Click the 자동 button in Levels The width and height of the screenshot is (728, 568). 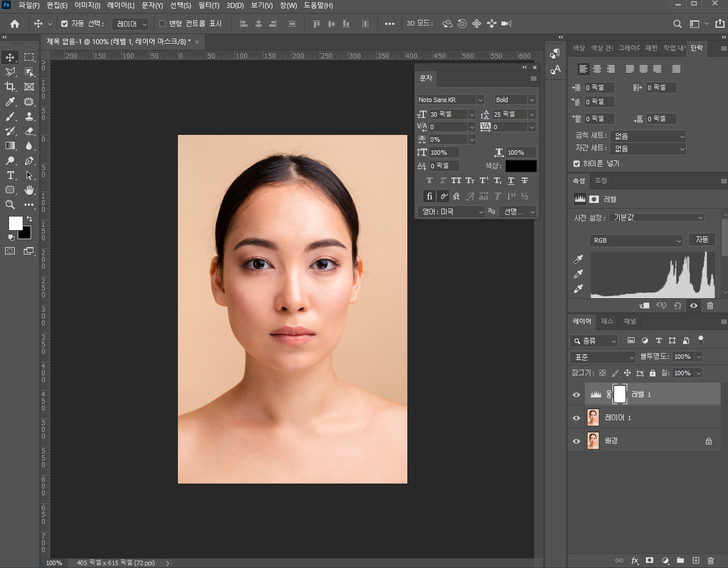pyautogui.click(x=702, y=240)
